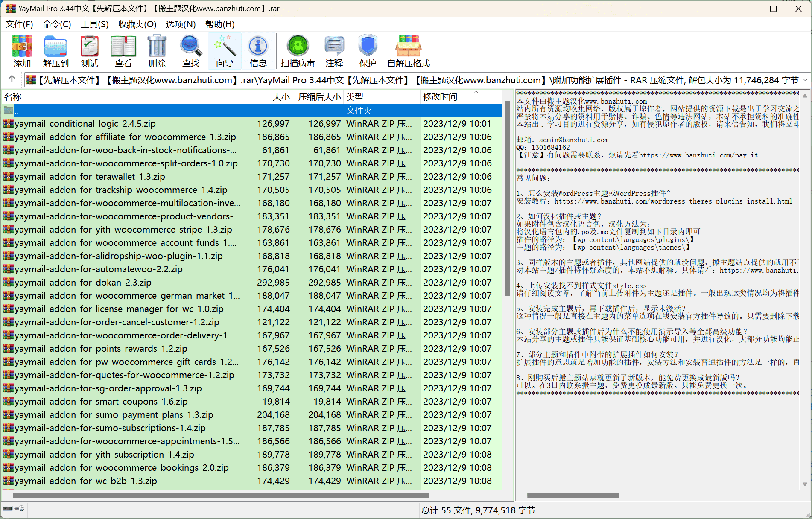Click status bar total "总计 55 文件" text
This screenshot has height=519, width=812.
tap(447, 510)
